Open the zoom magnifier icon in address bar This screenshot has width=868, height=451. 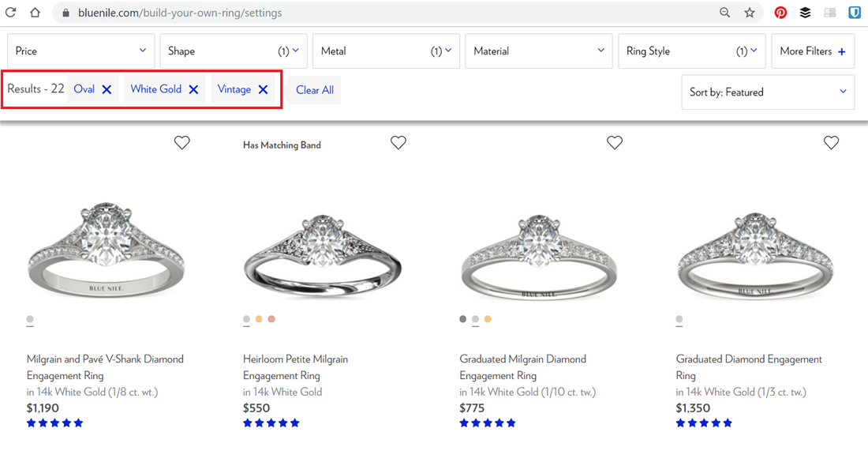coord(724,12)
